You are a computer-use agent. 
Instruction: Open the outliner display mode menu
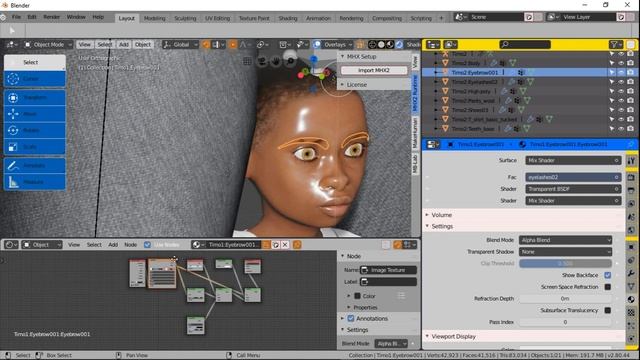(x=450, y=44)
